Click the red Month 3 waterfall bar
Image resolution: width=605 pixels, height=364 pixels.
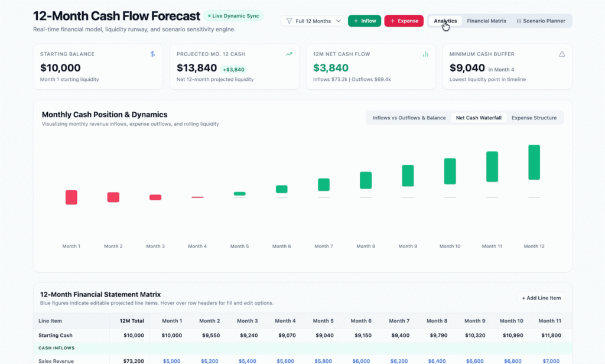coord(155,197)
